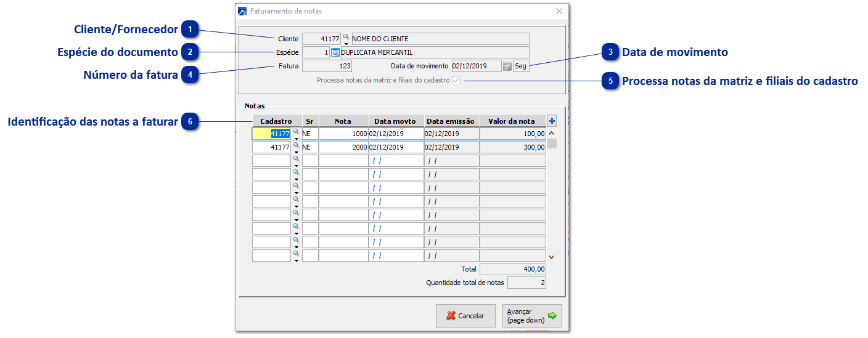Expand the dropdown arrow in the first Cadastro row
The width and height of the screenshot is (868, 338).
296,139
